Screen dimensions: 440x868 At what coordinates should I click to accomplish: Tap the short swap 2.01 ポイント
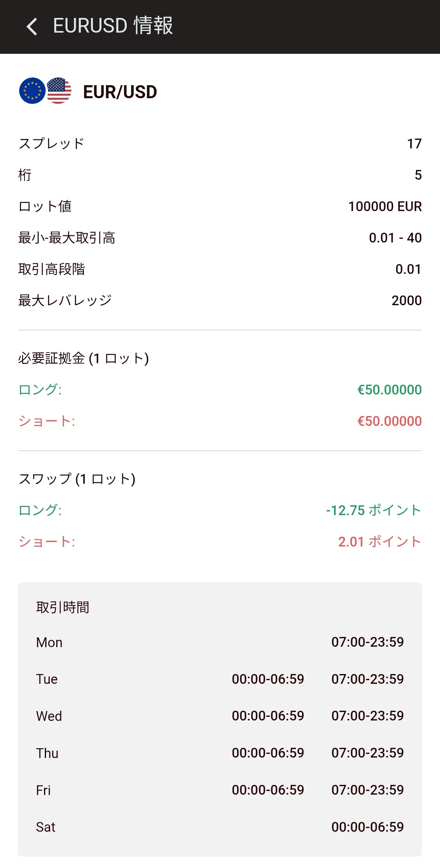coord(379,542)
